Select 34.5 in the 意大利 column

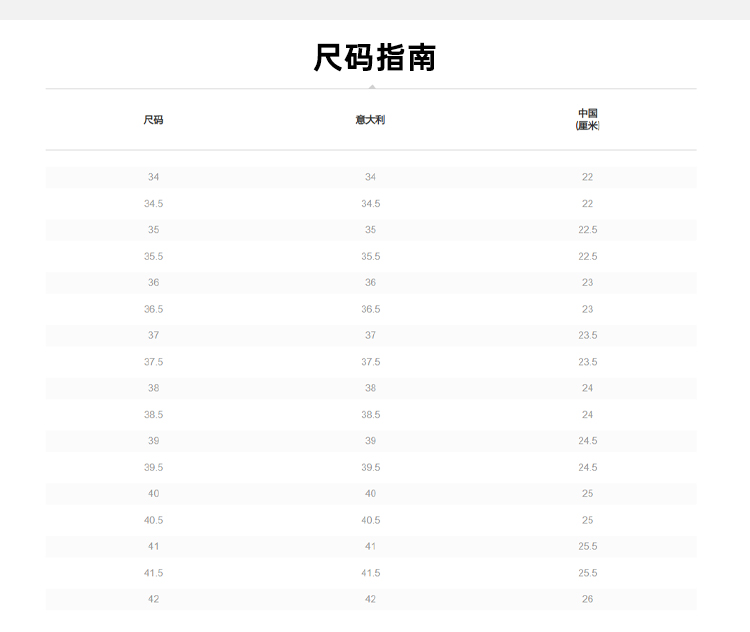(370, 204)
